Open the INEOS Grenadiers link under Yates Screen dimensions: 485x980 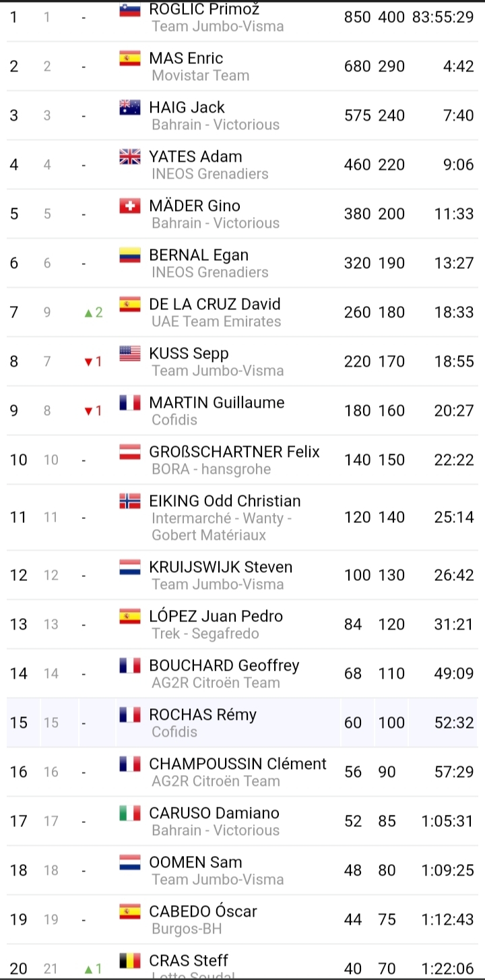pos(209,174)
